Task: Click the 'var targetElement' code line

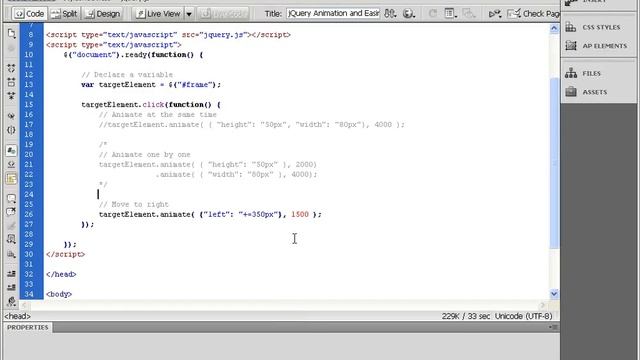Action: [x=151, y=84]
